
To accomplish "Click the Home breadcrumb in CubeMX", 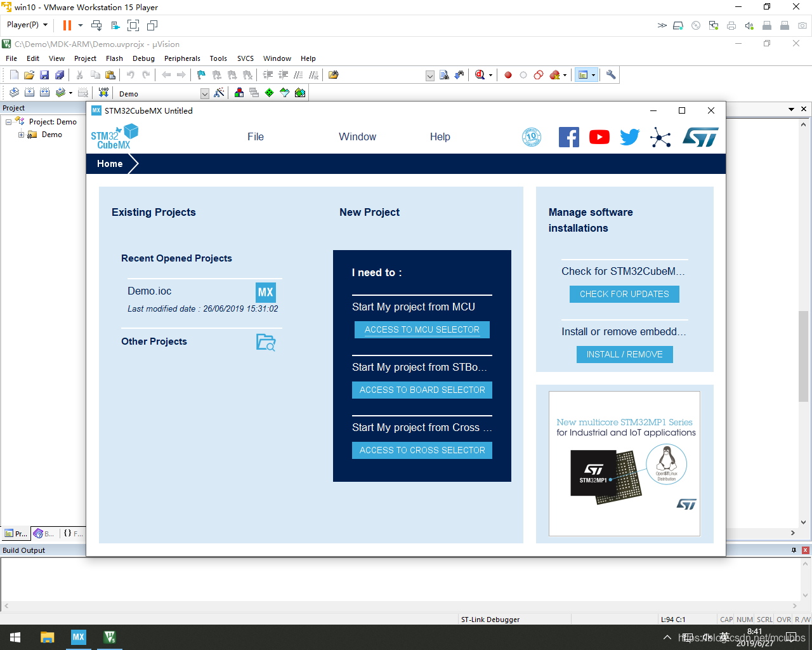I will click(110, 164).
